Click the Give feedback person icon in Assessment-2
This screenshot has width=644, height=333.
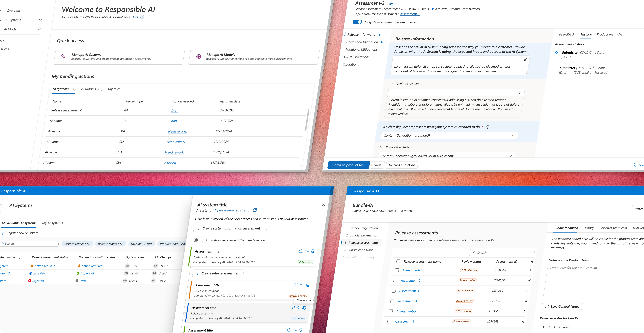pyautogui.click(x=635, y=165)
